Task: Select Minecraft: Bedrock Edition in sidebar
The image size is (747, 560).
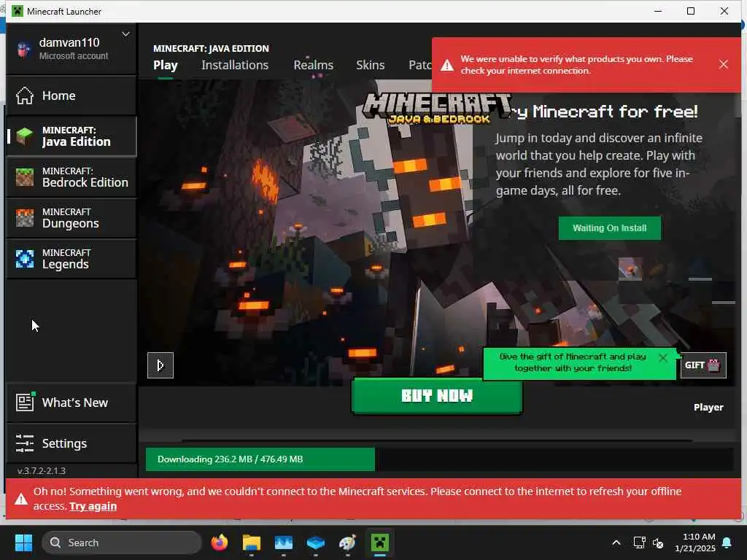Action: point(71,177)
